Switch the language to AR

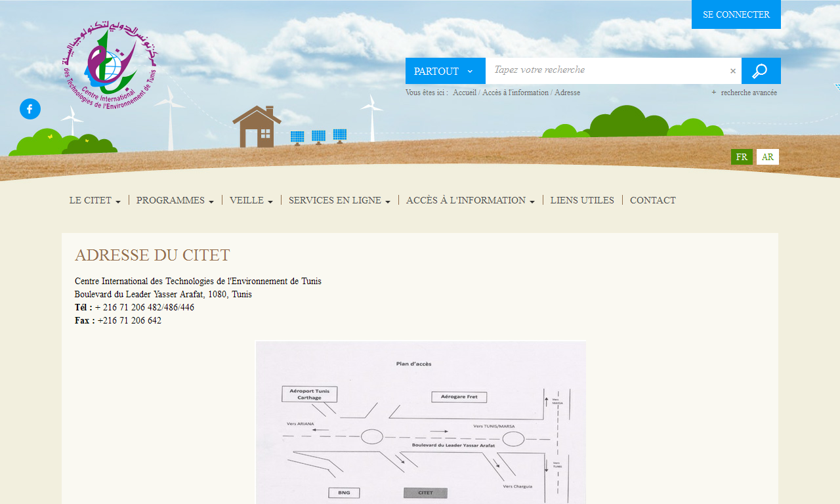(x=768, y=157)
